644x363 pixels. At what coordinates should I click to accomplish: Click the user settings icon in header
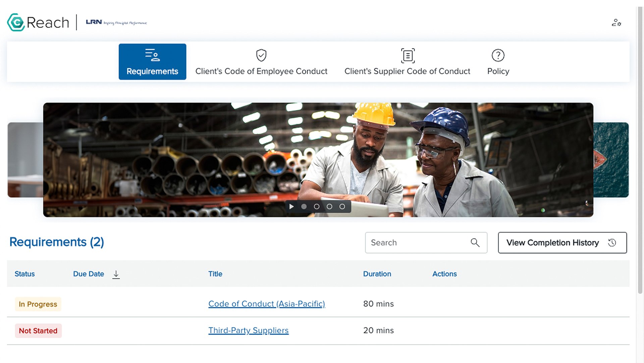coord(616,23)
